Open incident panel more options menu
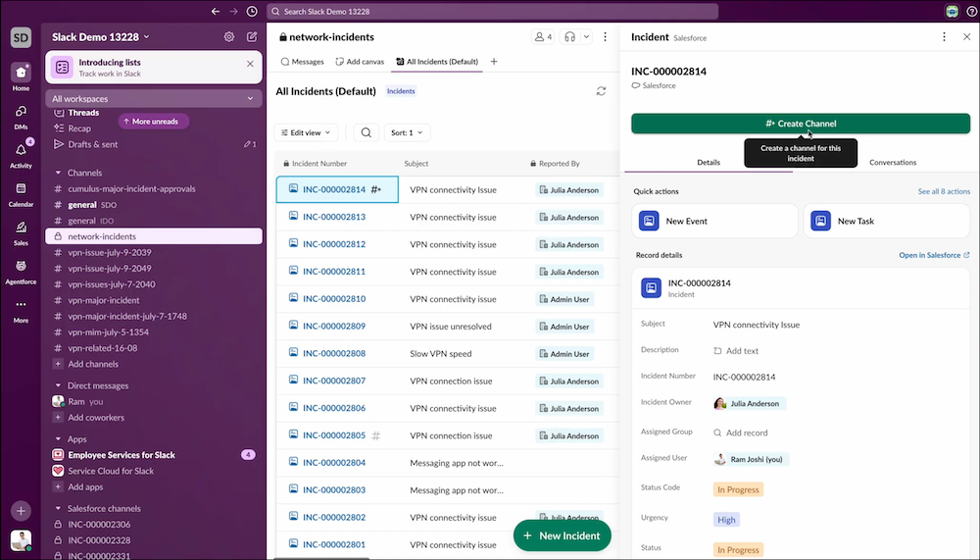Image resolution: width=980 pixels, height=560 pixels. 944,37
